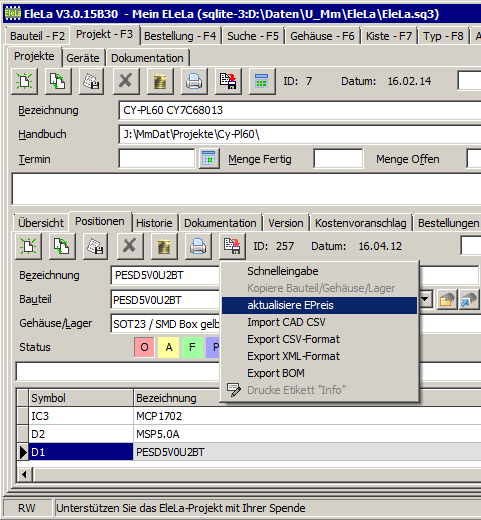Viewport: 481px width, 520px height.
Task: Click the export menu icon in the Projekte toolbar
Action: [228, 81]
